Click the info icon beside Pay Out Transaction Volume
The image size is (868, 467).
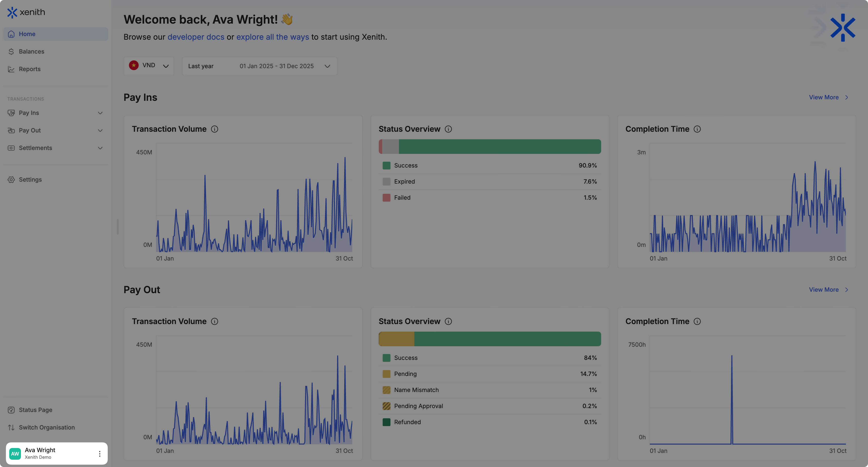[214, 321]
